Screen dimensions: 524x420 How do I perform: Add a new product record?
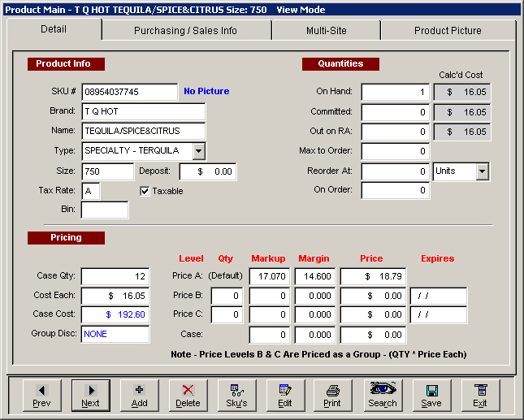click(x=140, y=396)
